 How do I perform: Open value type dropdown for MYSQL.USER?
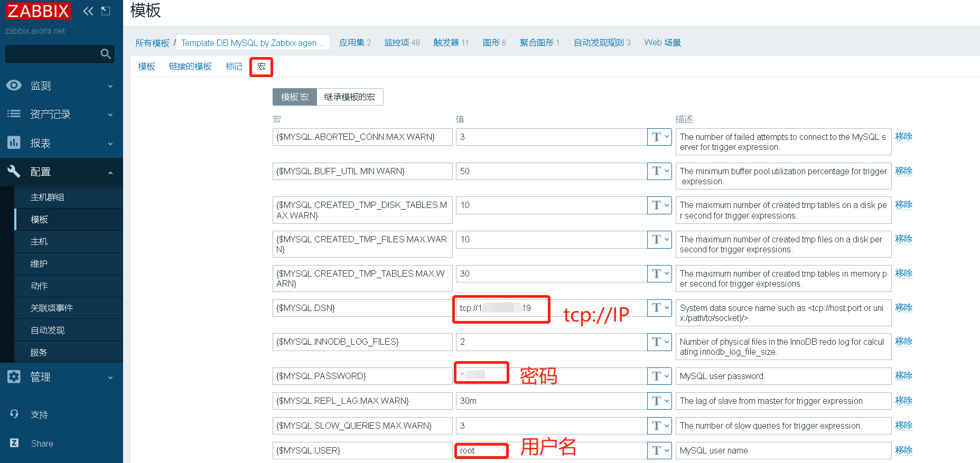pyautogui.click(x=659, y=450)
